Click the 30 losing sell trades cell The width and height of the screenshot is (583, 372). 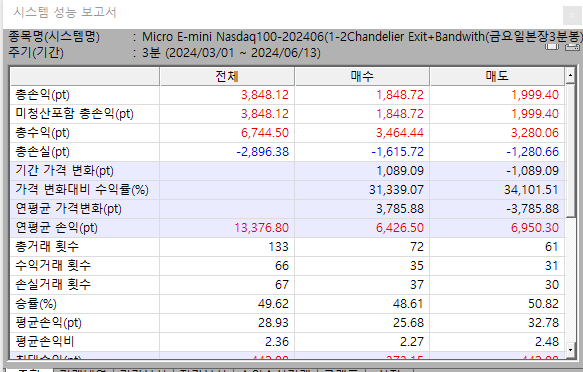click(x=552, y=284)
